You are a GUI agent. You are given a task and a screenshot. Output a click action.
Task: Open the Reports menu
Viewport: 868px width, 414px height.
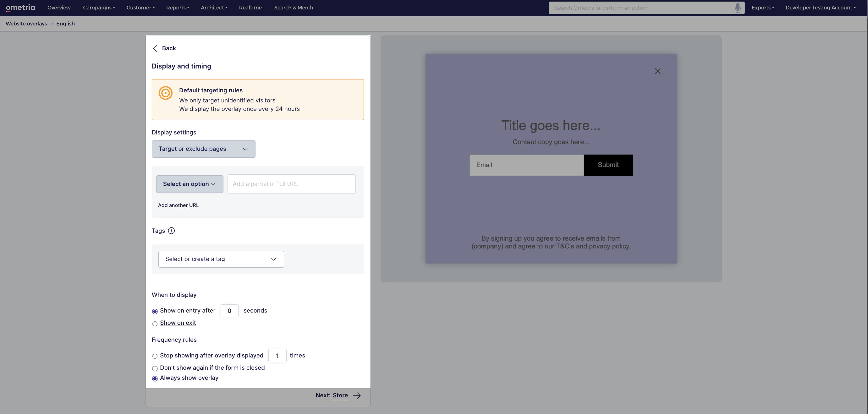[x=177, y=8]
